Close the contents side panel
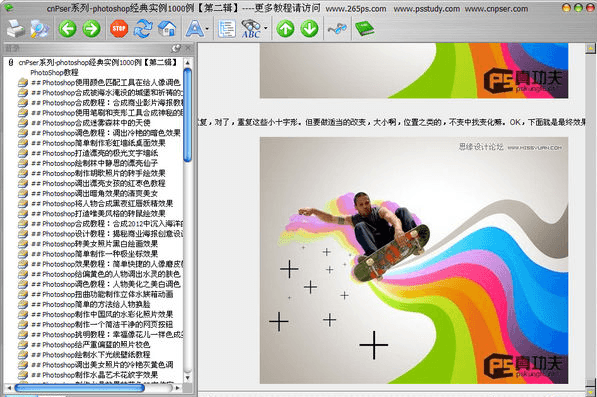597x397 pixels. (x=188, y=48)
